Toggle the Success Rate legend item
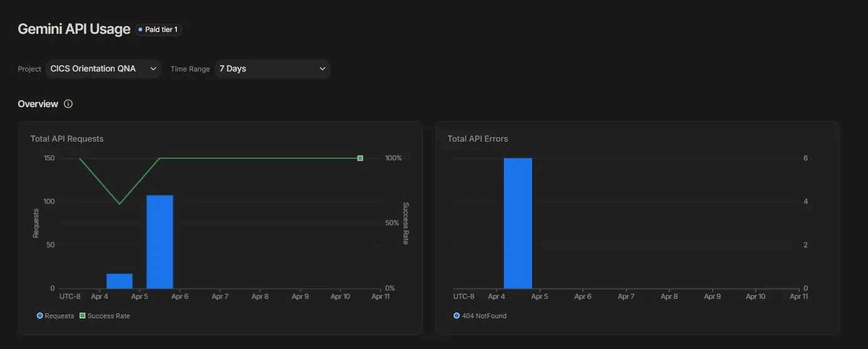The width and height of the screenshot is (868, 349). coord(105,316)
